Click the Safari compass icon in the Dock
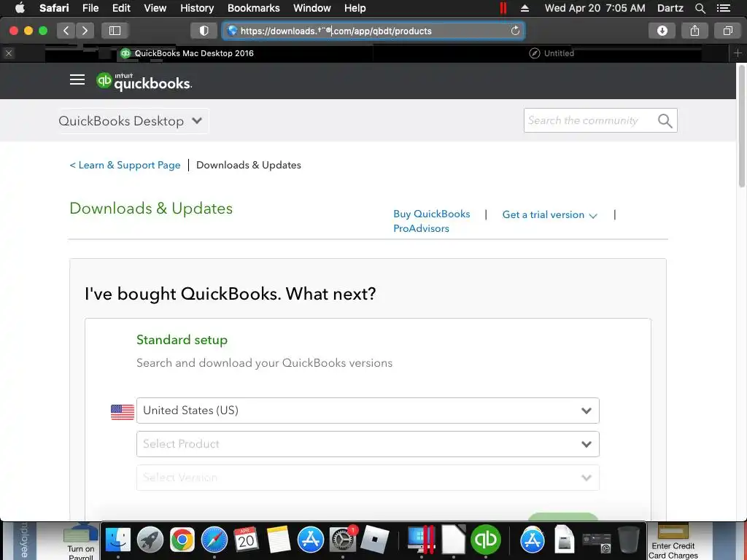The width and height of the screenshot is (747, 560). coord(214,540)
